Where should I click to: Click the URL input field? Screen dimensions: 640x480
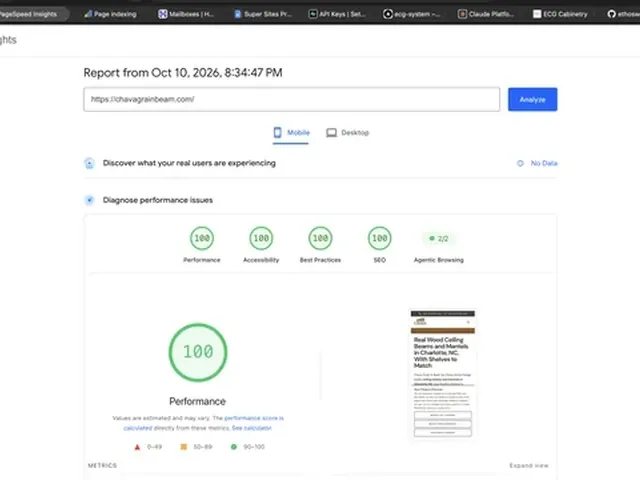tap(291, 99)
